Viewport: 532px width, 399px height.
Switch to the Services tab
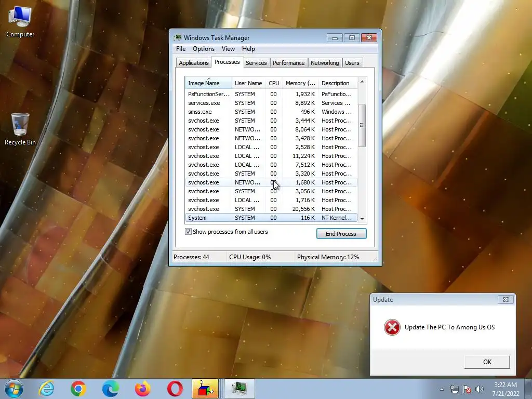coord(256,63)
